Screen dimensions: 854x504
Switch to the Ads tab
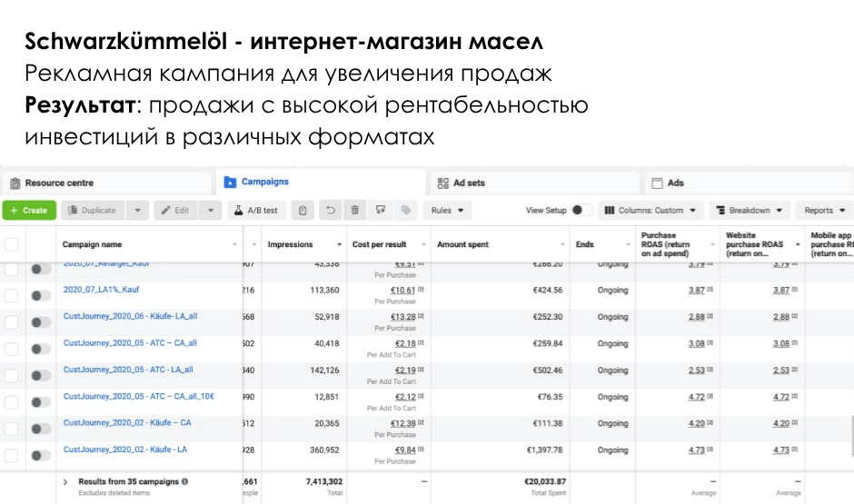point(749,183)
